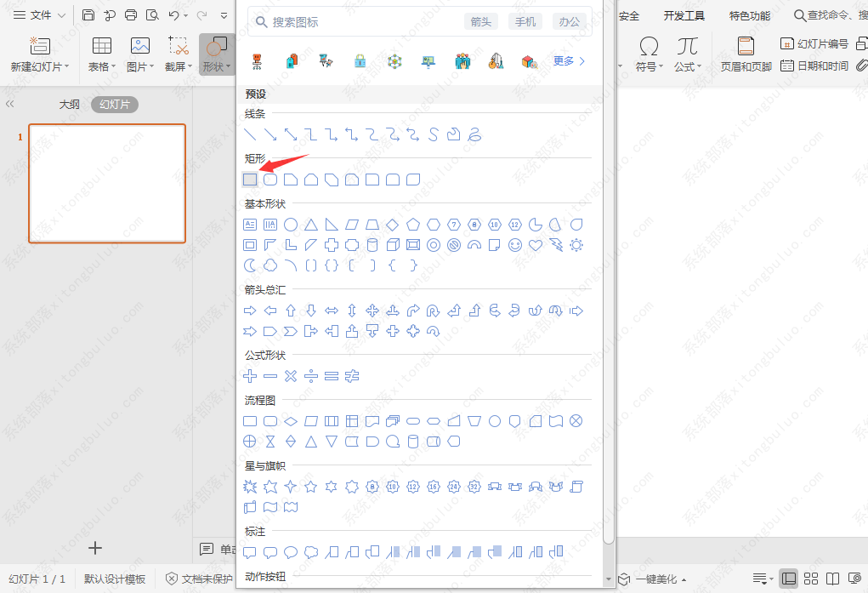
Task: Click 一键美化 in status bar
Action: point(652,579)
